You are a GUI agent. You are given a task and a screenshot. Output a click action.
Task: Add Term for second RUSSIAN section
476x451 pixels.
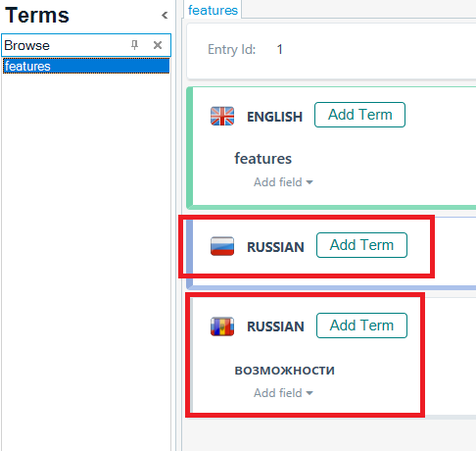361,326
